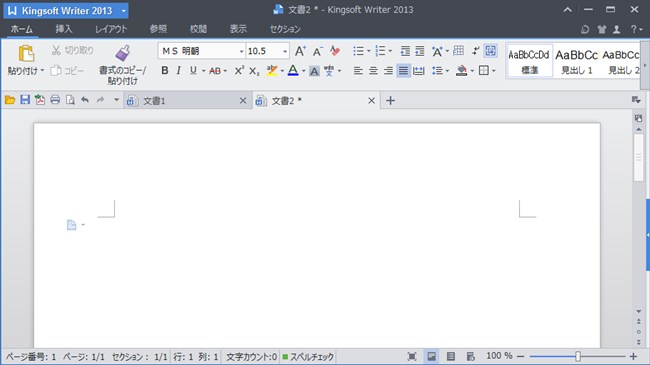The height and width of the screenshot is (365, 650).
Task: Click the font color (A) button
Action: [x=293, y=71]
